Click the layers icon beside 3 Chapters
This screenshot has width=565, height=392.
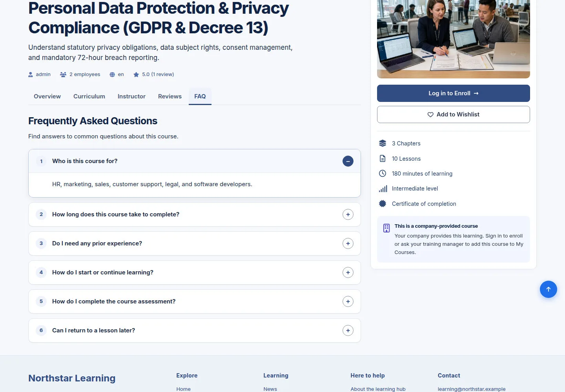coord(383,143)
